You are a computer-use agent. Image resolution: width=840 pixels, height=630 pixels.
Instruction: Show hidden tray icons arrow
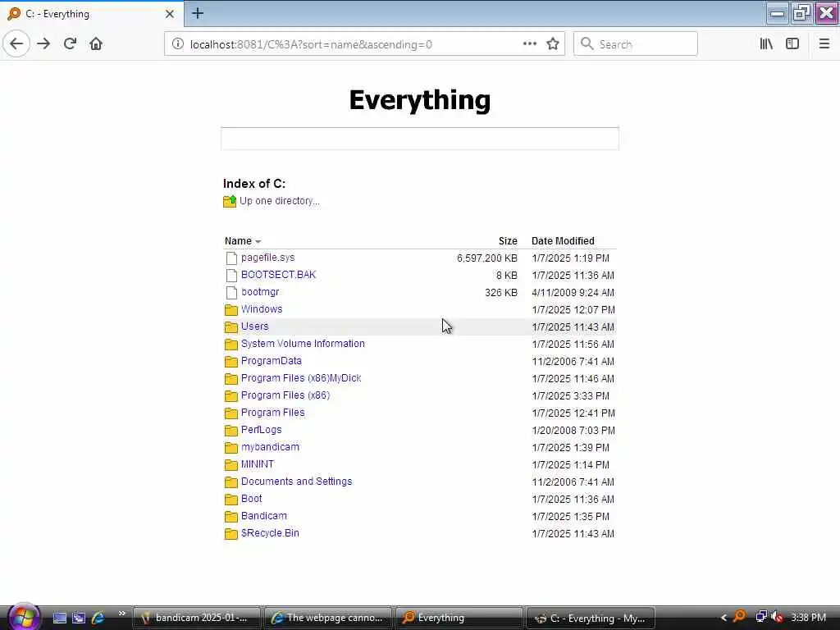click(724, 618)
